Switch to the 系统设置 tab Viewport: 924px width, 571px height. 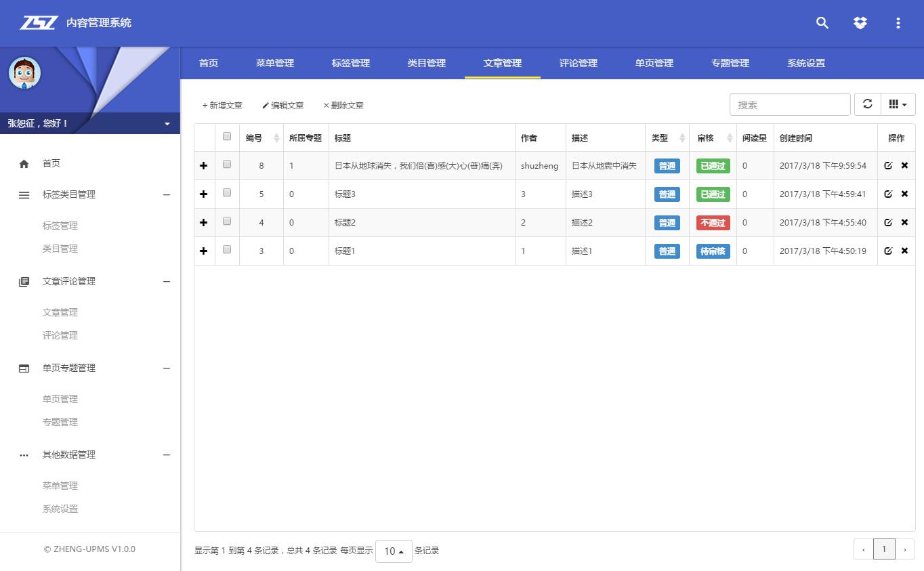(805, 63)
